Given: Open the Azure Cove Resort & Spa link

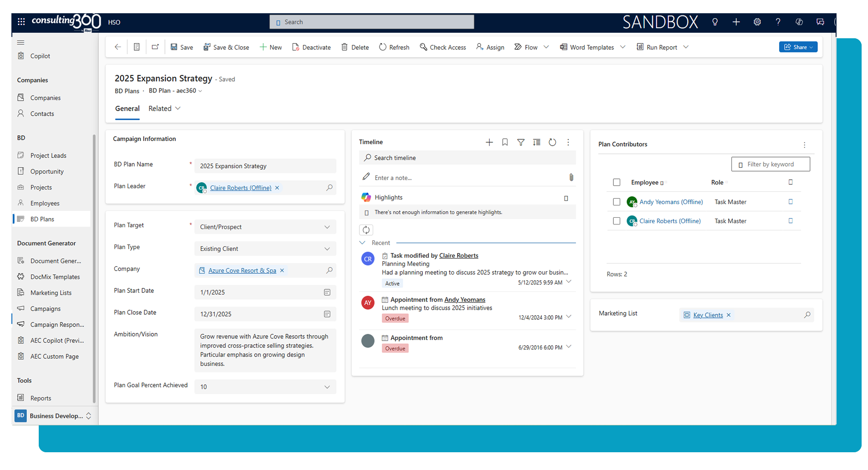Looking at the screenshot, I should coord(242,271).
